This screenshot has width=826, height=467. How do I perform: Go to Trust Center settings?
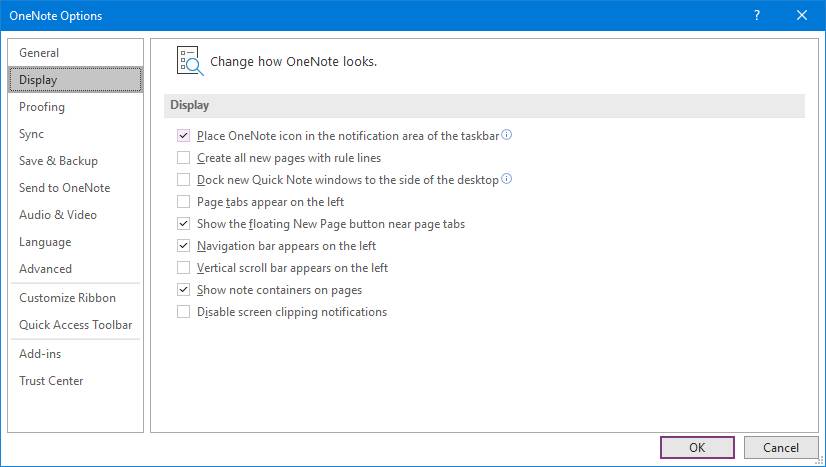[x=75, y=381]
